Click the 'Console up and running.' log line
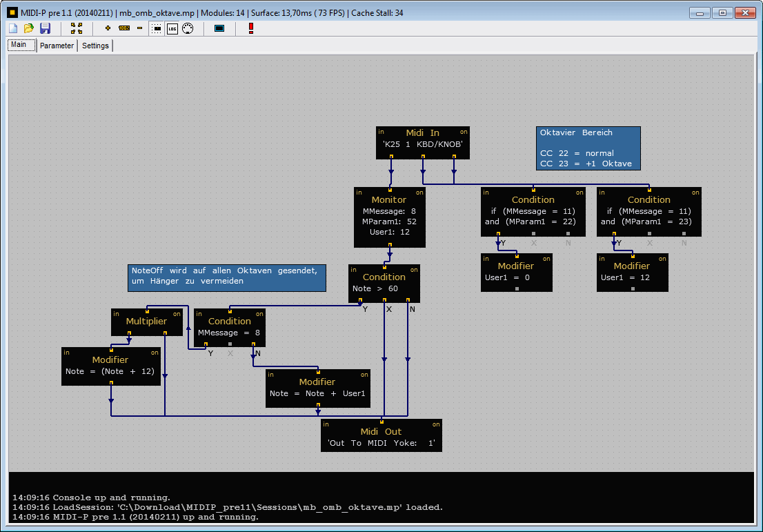This screenshot has height=532, width=763. click(x=92, y=497)
